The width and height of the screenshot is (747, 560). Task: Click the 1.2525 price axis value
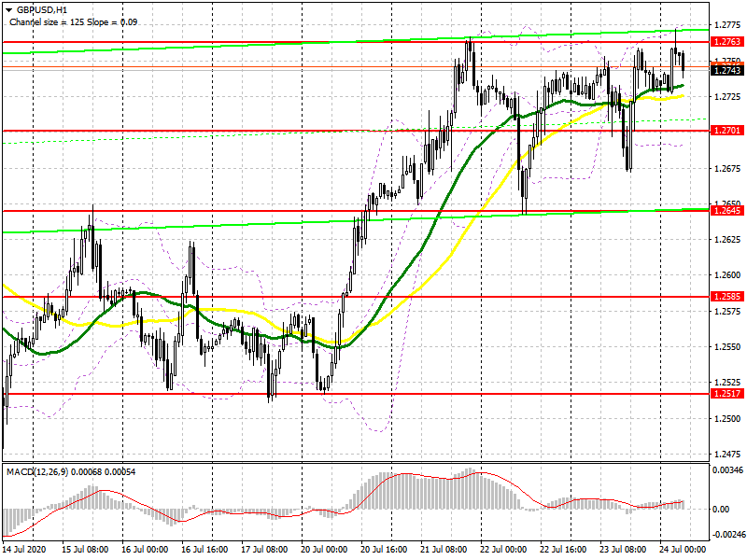[727, 383]
